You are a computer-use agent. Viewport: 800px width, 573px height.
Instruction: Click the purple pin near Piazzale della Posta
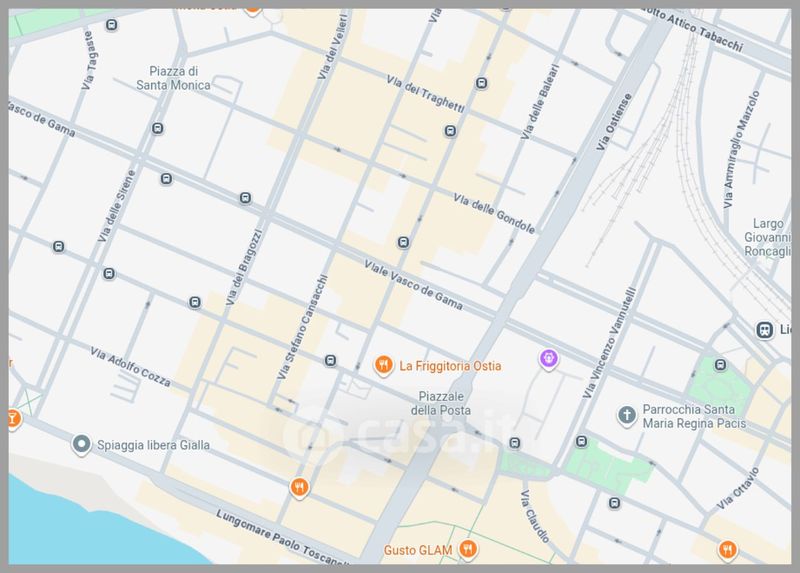click(x=548, y=358)
